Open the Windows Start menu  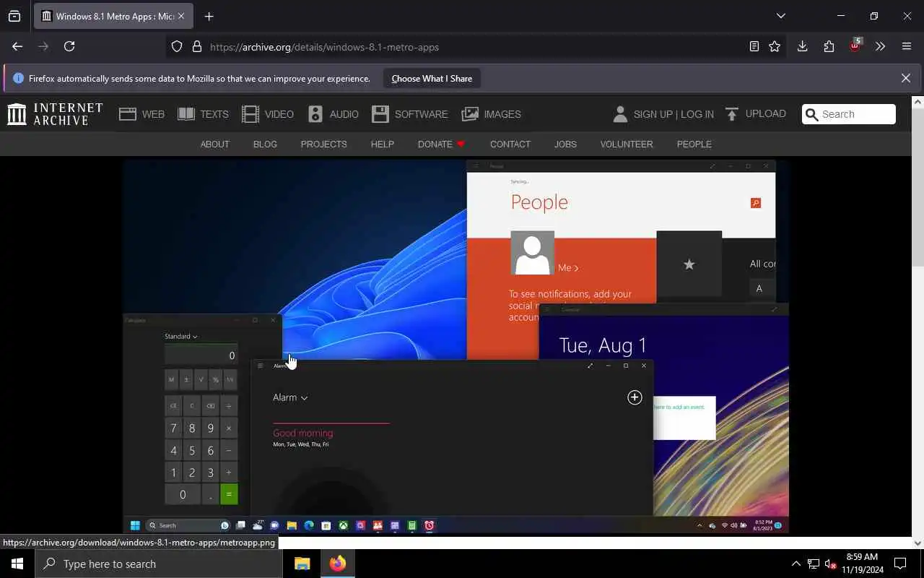pyautogui.click(x=17, y=564)
